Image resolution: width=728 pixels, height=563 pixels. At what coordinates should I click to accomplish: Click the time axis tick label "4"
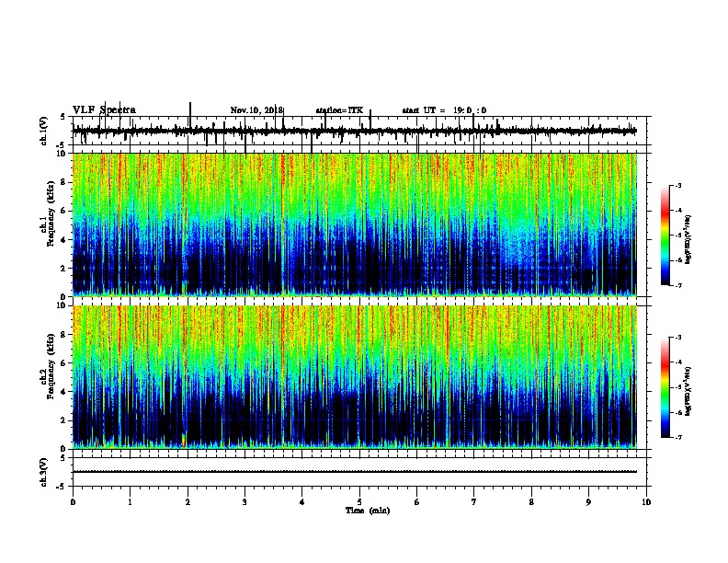(302, 502)
